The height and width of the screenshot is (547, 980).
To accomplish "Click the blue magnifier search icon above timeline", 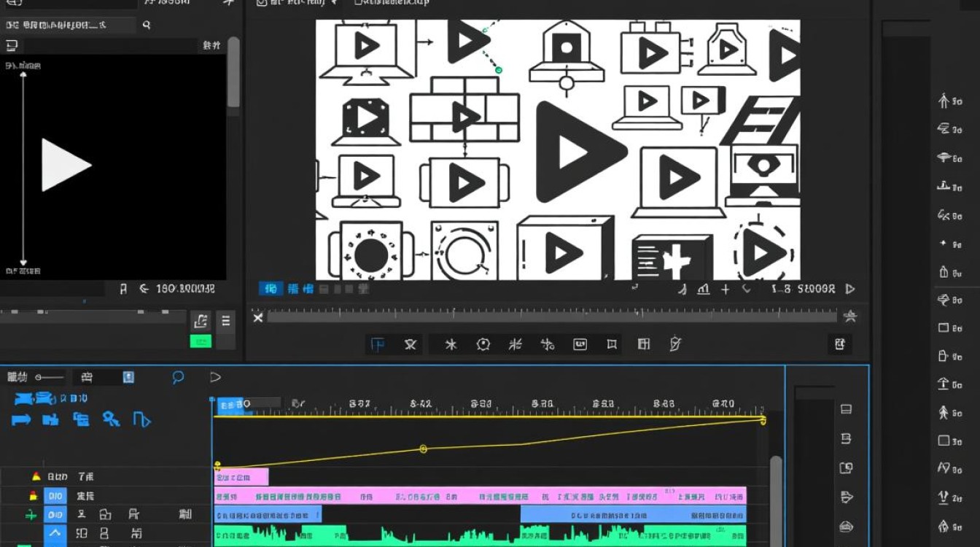I will click(x=178, y=377).
